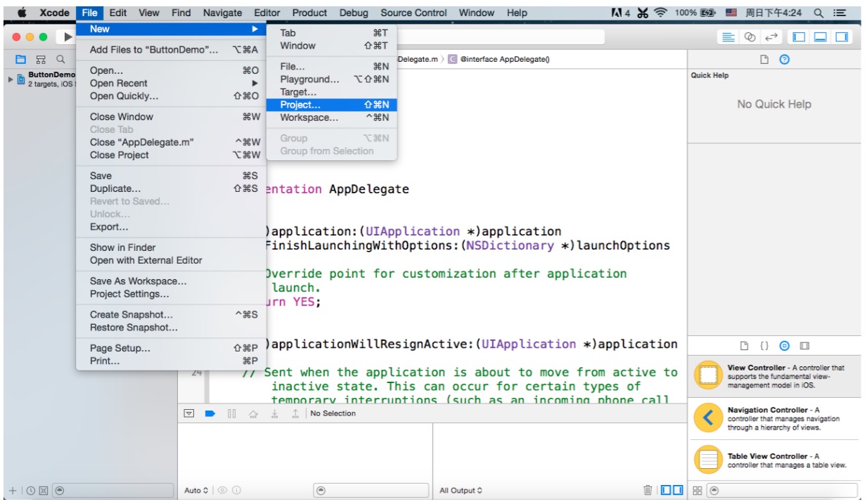
Task: Open the Object library
Action: click(x=785, y=346)
